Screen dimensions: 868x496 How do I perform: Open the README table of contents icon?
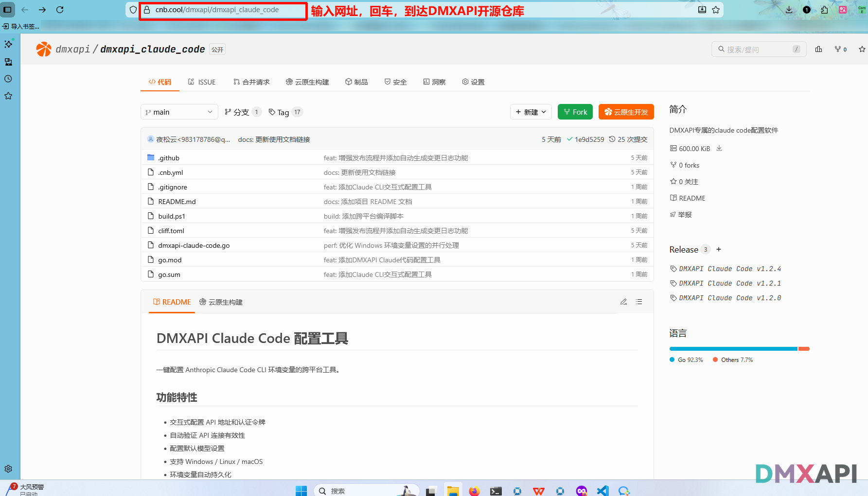639,302
